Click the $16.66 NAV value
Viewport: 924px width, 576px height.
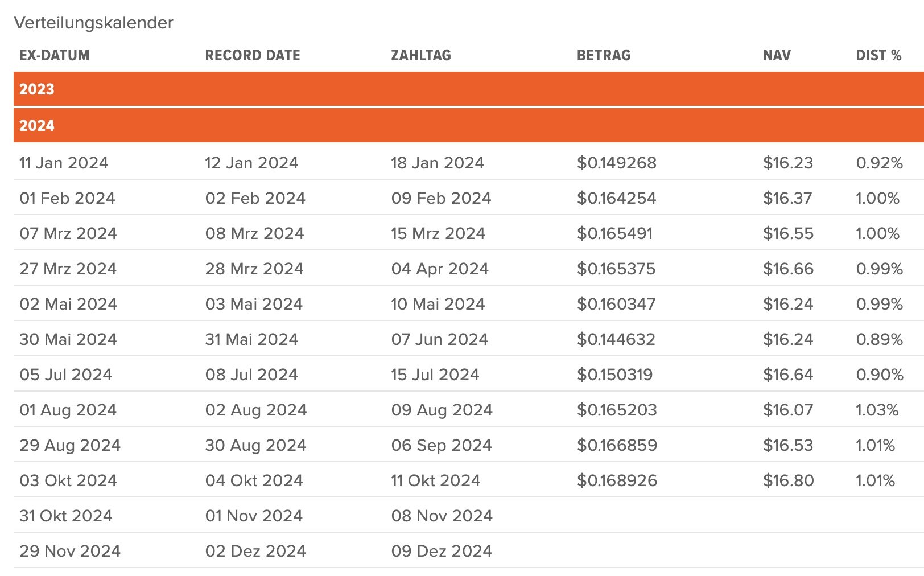tap(788, 269)
